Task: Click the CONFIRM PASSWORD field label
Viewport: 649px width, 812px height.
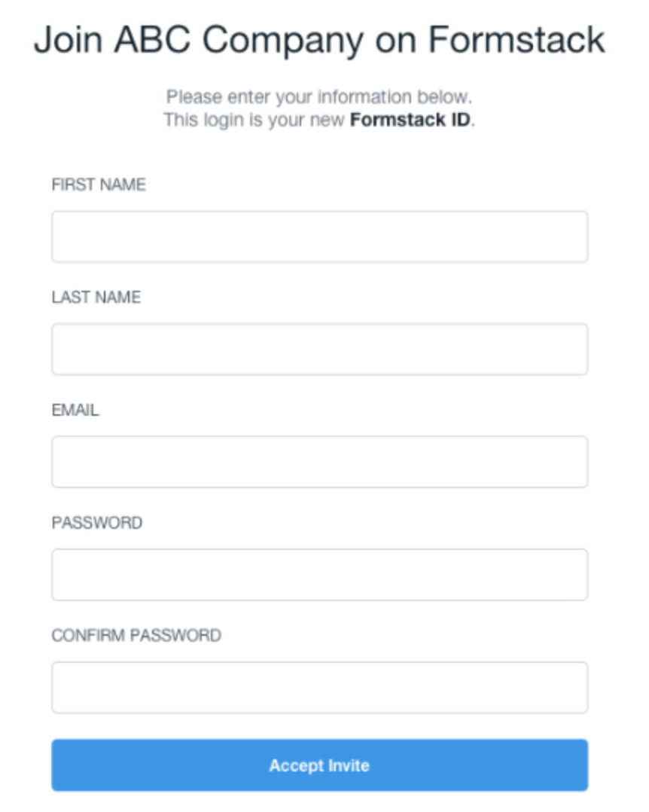Action: [136, 636]
